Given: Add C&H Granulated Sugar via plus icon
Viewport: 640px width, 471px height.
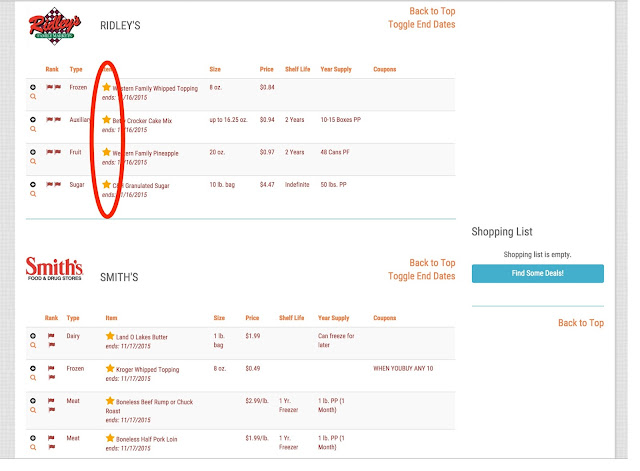Looking at the screenshot, I should [33, 184].
